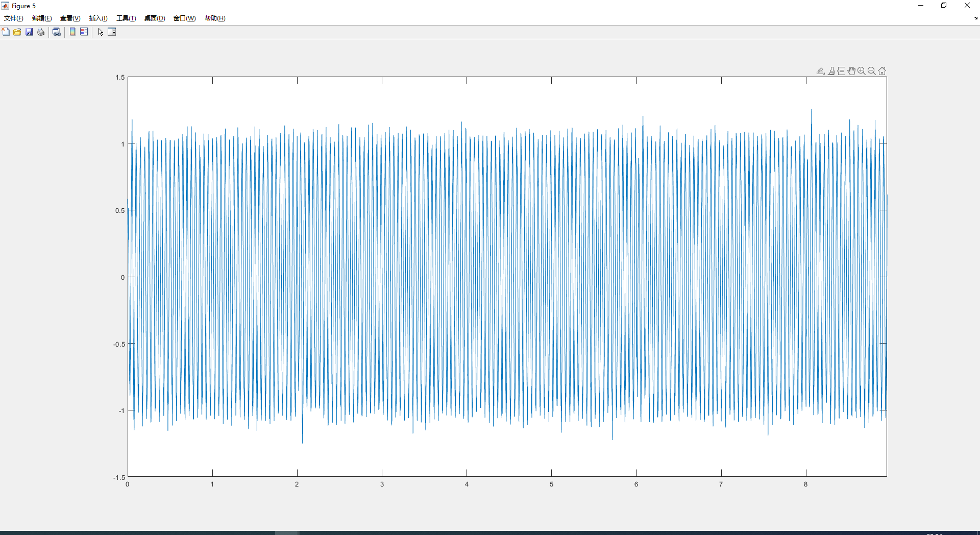Click the dock figure arrow at top right

[x=975, y=18]
